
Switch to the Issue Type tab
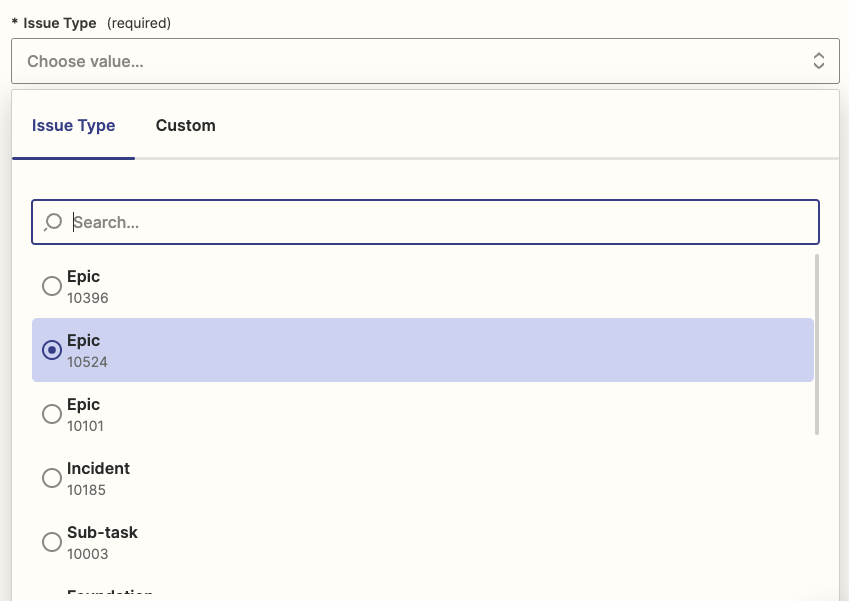coord(73,126)
